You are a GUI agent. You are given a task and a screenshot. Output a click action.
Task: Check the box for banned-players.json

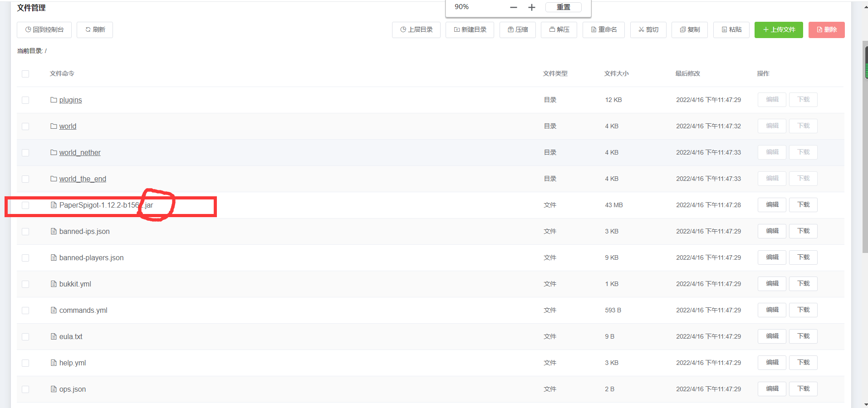click(25, 258)
